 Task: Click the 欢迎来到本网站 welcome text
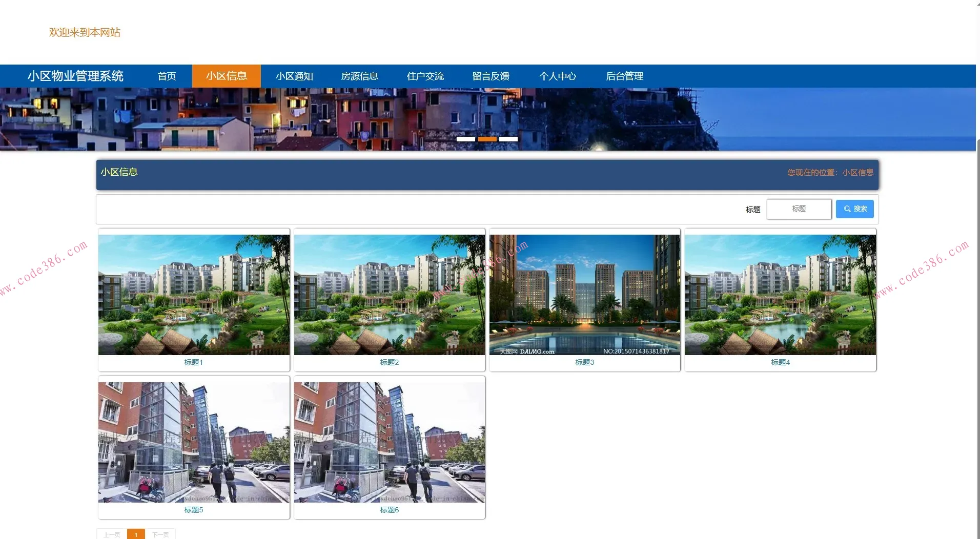pos(85,32)
